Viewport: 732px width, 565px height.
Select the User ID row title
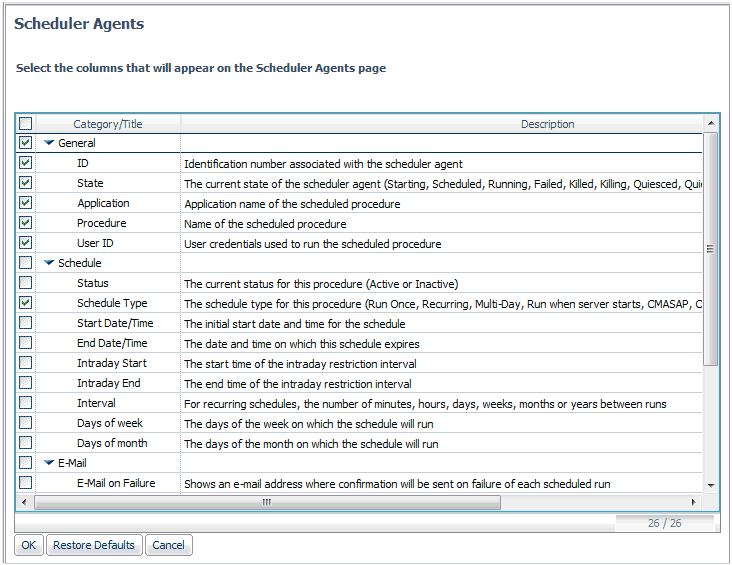pyautogui.click(x=95, y=243)
